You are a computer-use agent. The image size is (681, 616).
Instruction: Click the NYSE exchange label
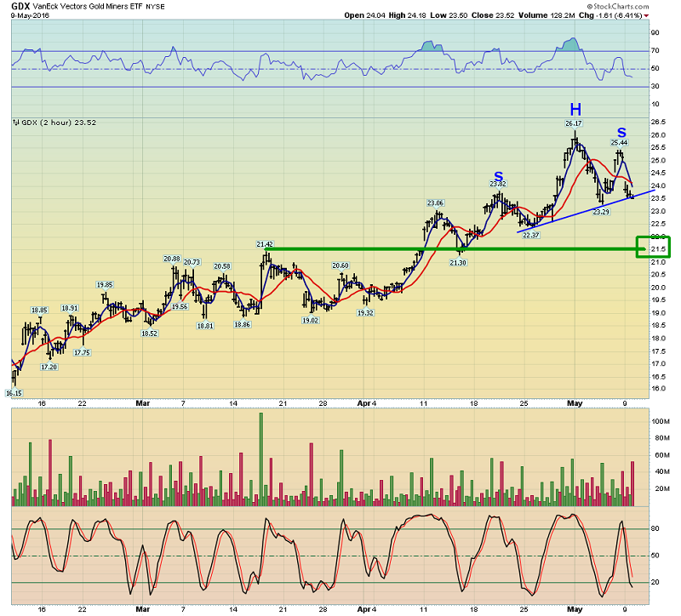pyautogui.click(x=155, y=7)
